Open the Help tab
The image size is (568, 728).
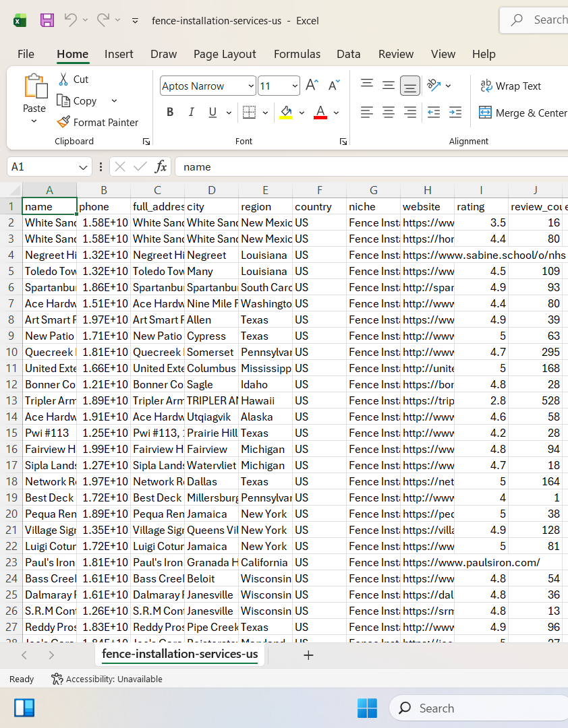(484, 55)
